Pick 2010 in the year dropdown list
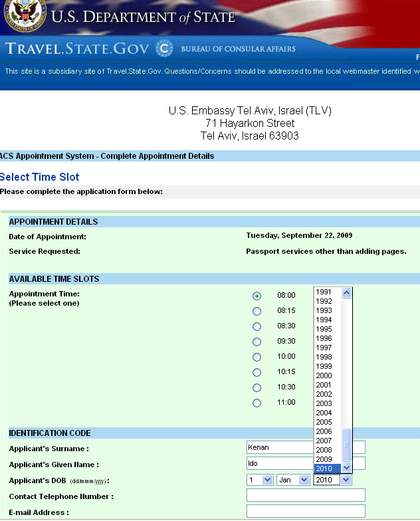The image size is (420, 521). click(324, 469)
